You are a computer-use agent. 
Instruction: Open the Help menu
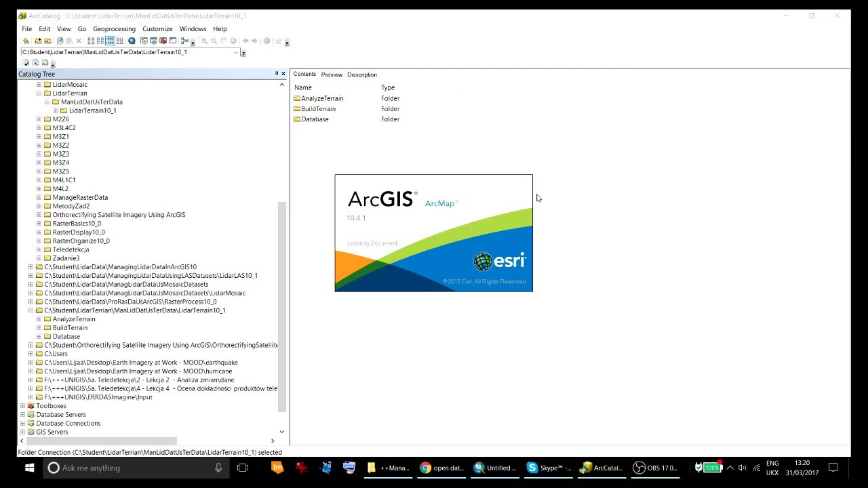click(x=220, y=29)
